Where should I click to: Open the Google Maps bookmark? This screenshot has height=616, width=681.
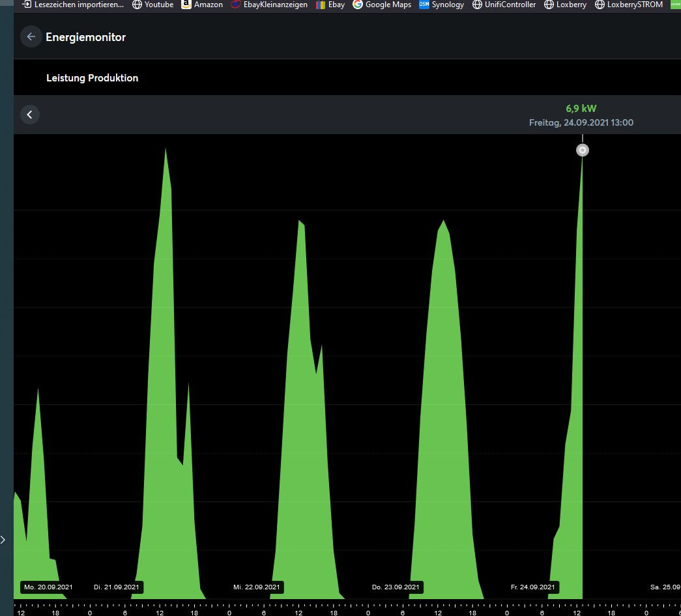382,5
